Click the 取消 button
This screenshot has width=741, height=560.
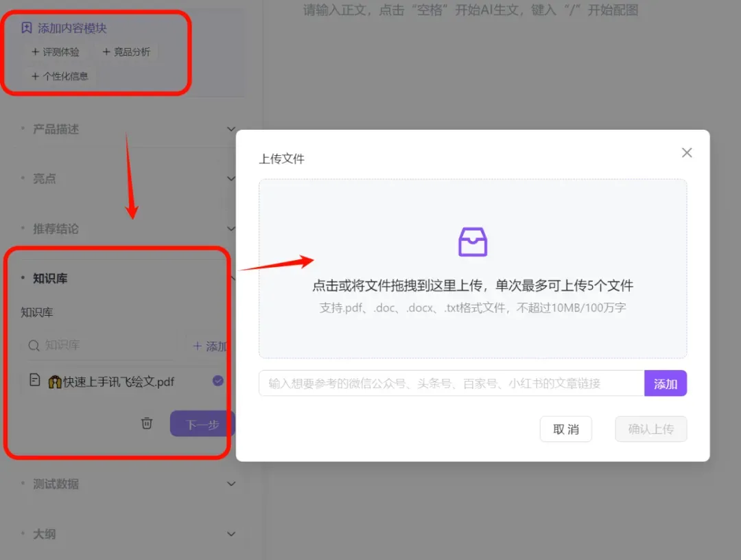tap(565, 429)
